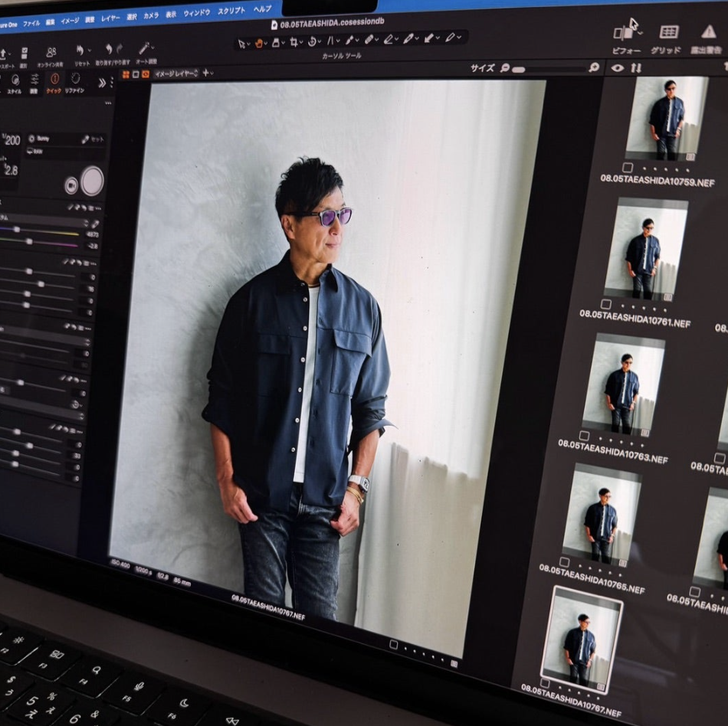The width and height of the screenshot is (728, 726).
Task: Open the ファイル menu
Action: click(x=31, y=23)
